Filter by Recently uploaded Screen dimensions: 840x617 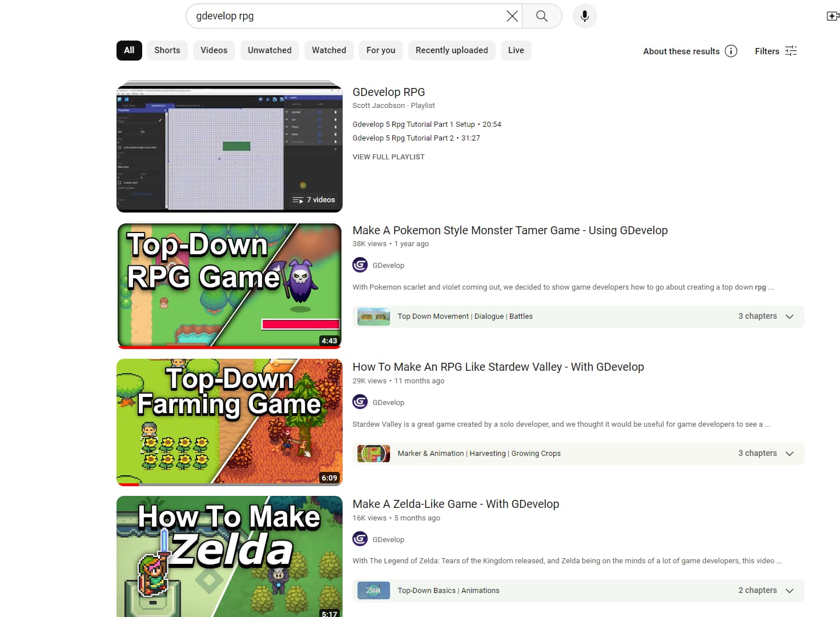[452, 50]
